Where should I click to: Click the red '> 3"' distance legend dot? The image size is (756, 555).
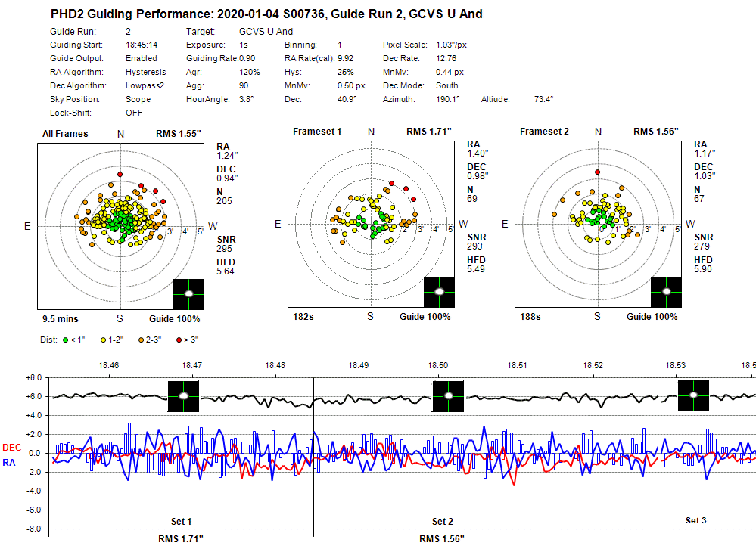tap(179, 340)
